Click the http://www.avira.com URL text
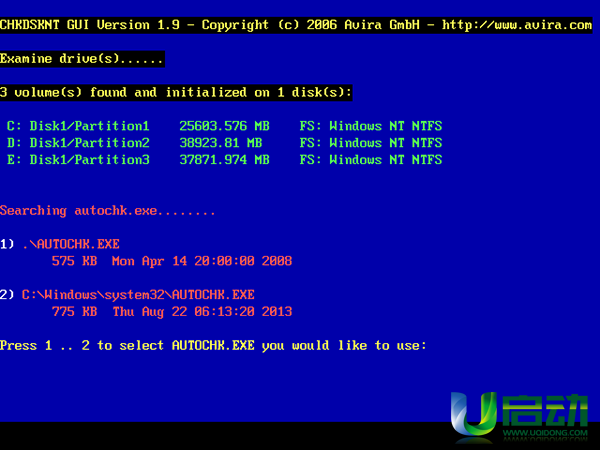The image size is (600, 450). tap(517, 25)
